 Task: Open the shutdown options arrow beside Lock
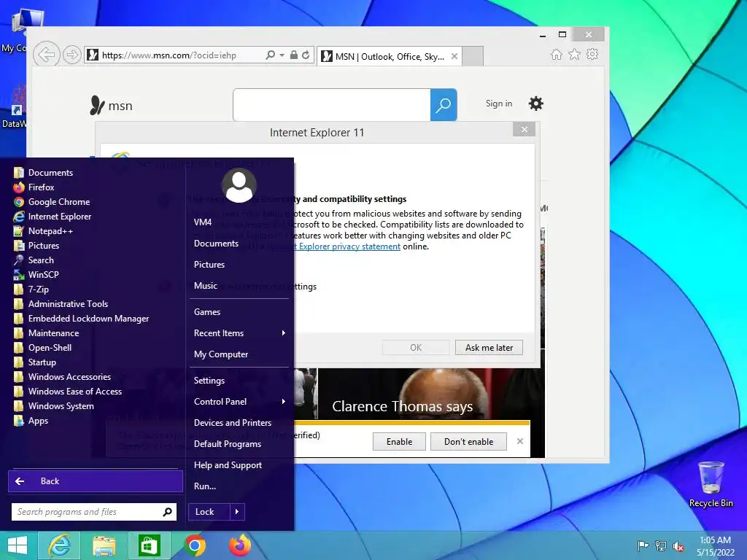tap(237, 512)
